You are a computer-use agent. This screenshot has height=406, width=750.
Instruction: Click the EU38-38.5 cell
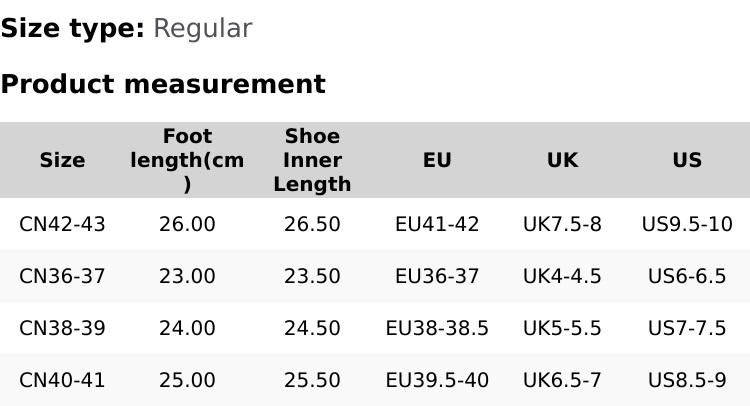point(437,328)
